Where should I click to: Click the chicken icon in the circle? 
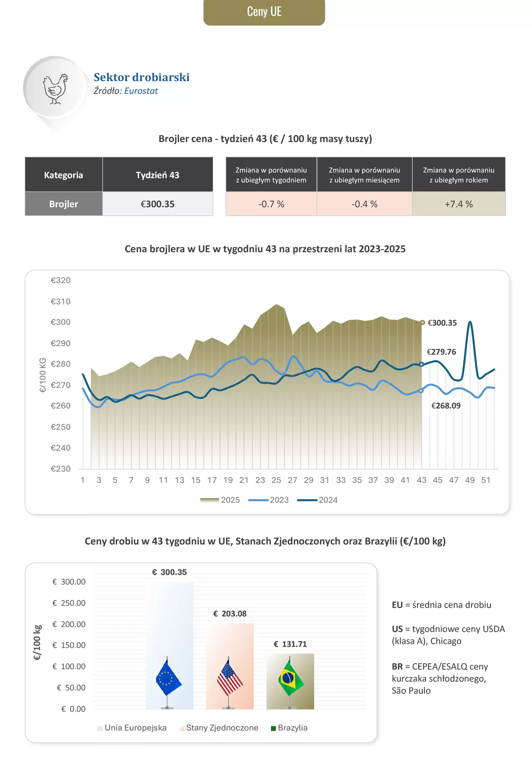55,89
